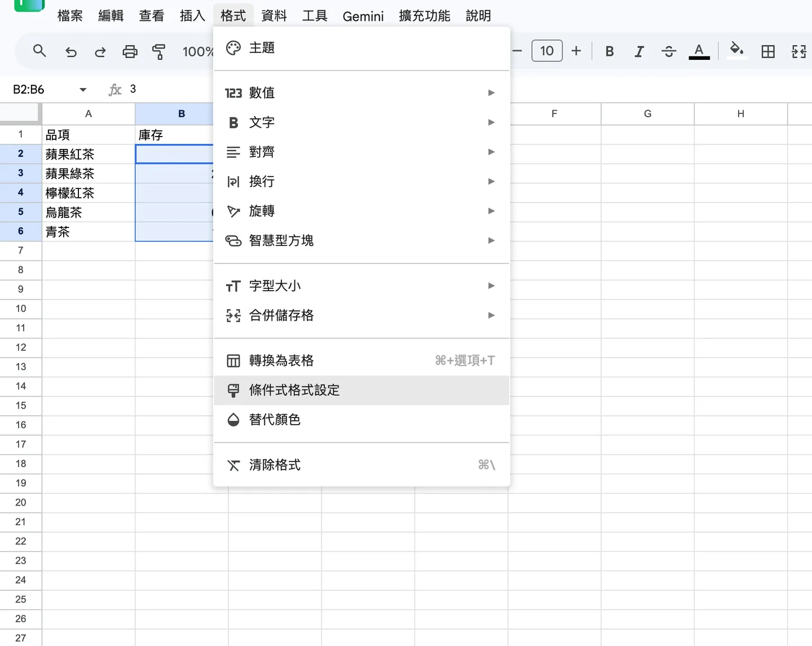Expand the 文字 submenu

click(x=361, y=122)
